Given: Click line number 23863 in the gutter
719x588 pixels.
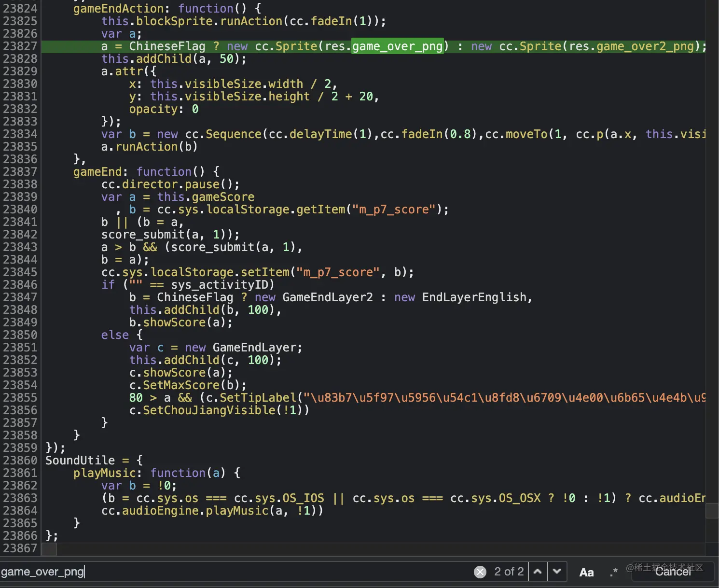Looking at the screenshot, I should click(x=20, y=498).
